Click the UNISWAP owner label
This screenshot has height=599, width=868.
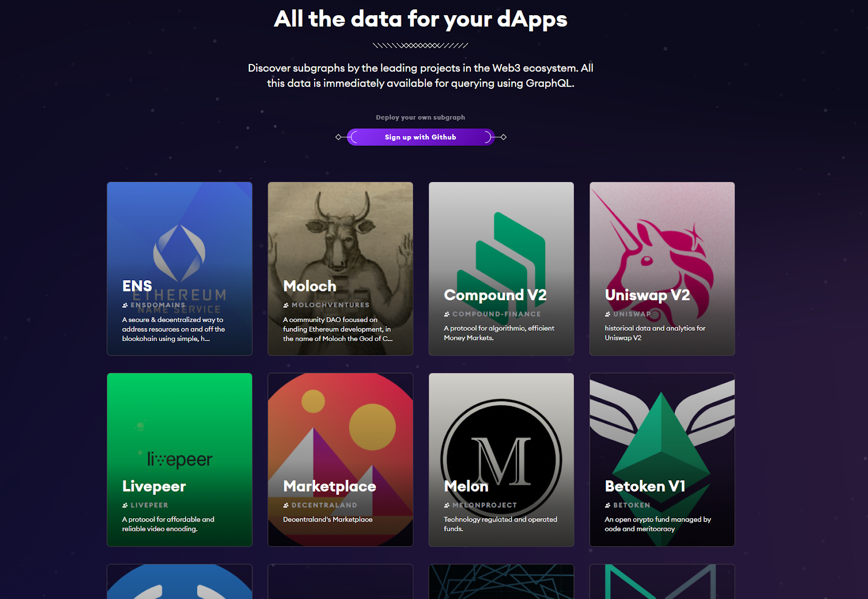point(632,314)
